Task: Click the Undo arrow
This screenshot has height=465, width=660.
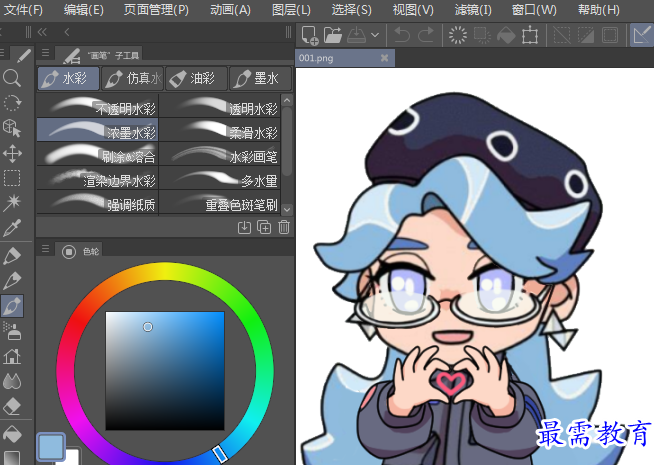Action: [402, 35]
